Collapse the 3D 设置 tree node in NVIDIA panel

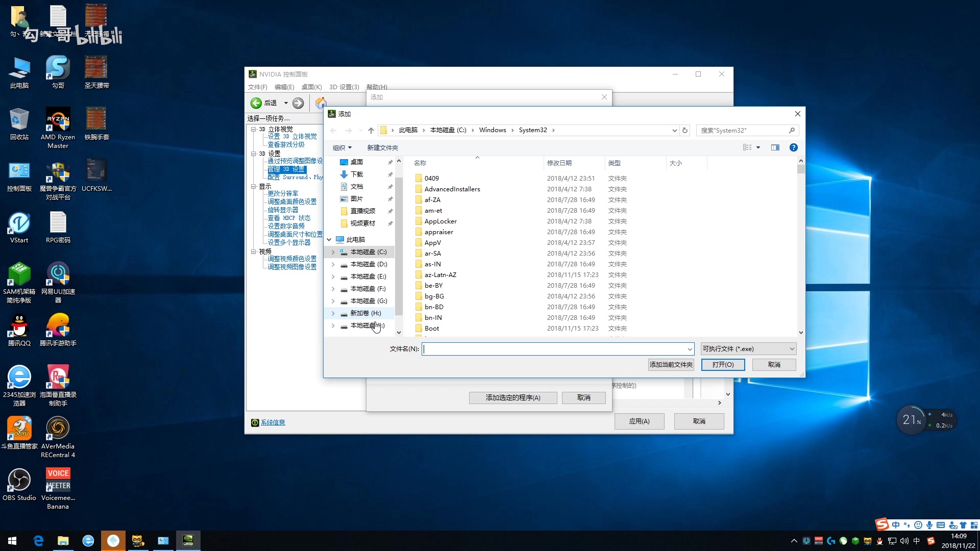(x=254, y=154)
